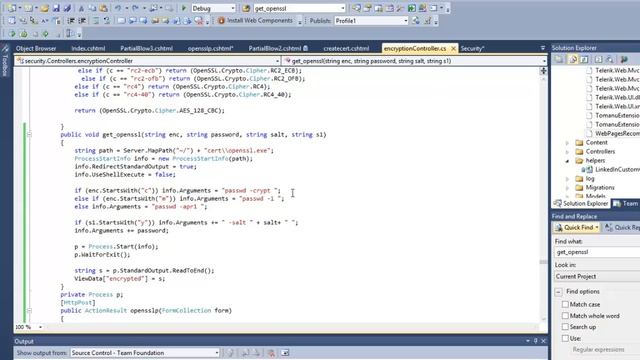The image size is (640, 360).
Task: Enable the Use regular expressions checkbox
Action: click(565, 338)
